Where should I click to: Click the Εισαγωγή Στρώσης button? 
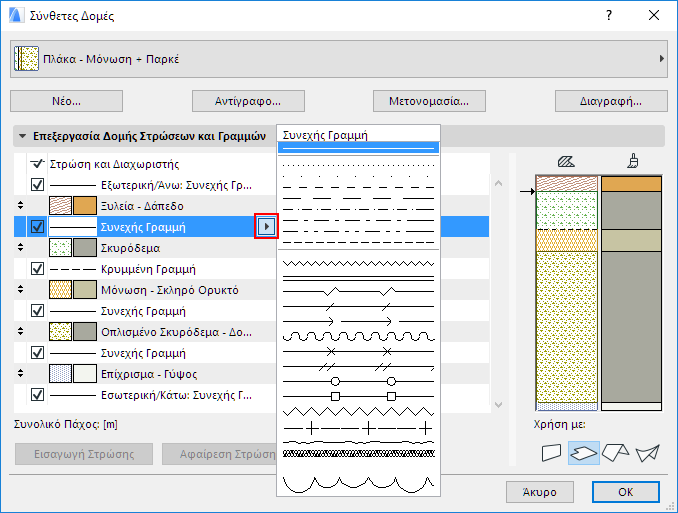pyautogui.click(x=84, y=454)
